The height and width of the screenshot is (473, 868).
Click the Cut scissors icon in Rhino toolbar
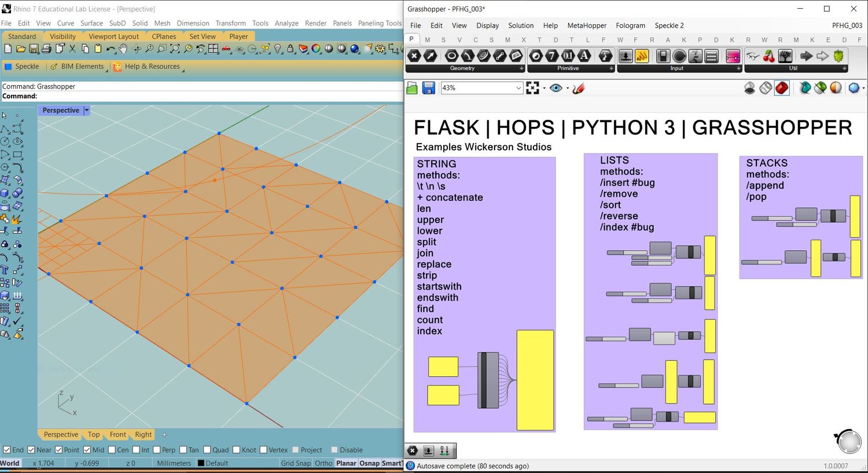coord(72,49)
